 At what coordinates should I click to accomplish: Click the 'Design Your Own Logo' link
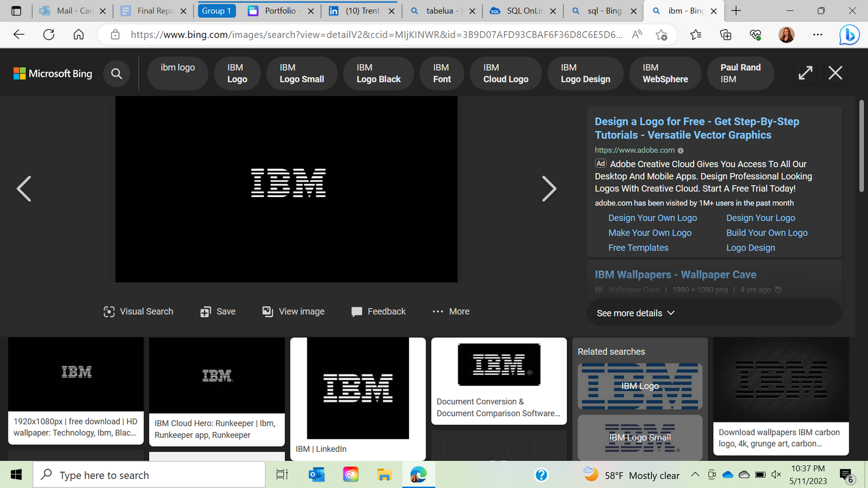(x=653, y=218)
